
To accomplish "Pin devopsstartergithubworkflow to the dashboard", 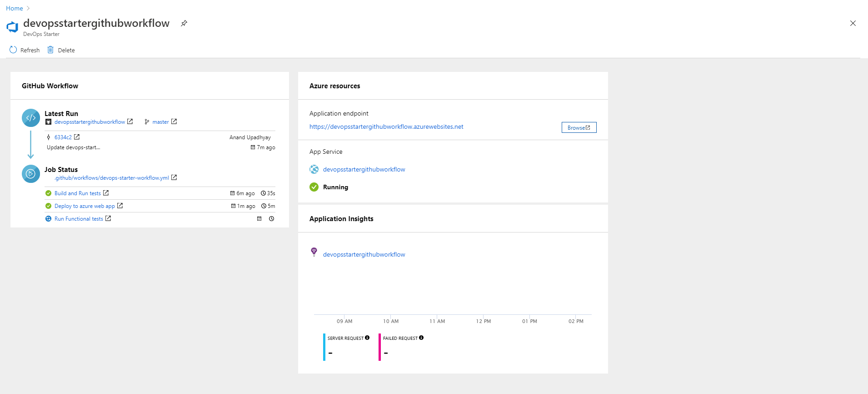I will point(184,23).
